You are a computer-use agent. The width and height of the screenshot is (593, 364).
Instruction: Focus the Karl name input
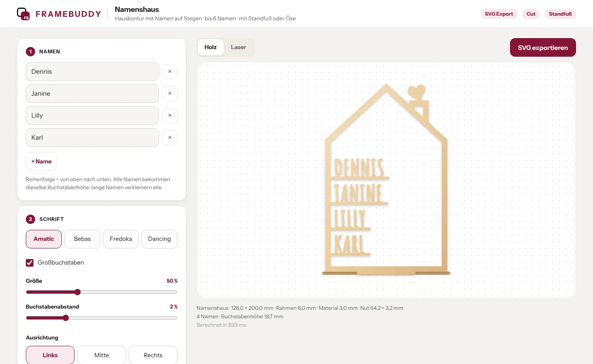92,138
